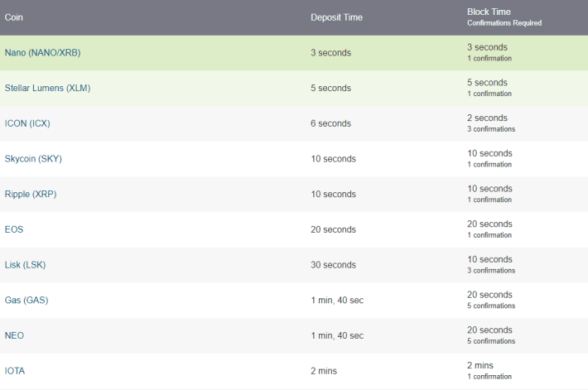588x390 pixels.
Task: Click Lisk's 3 confirmations text
Action: (x=491, y=271)
